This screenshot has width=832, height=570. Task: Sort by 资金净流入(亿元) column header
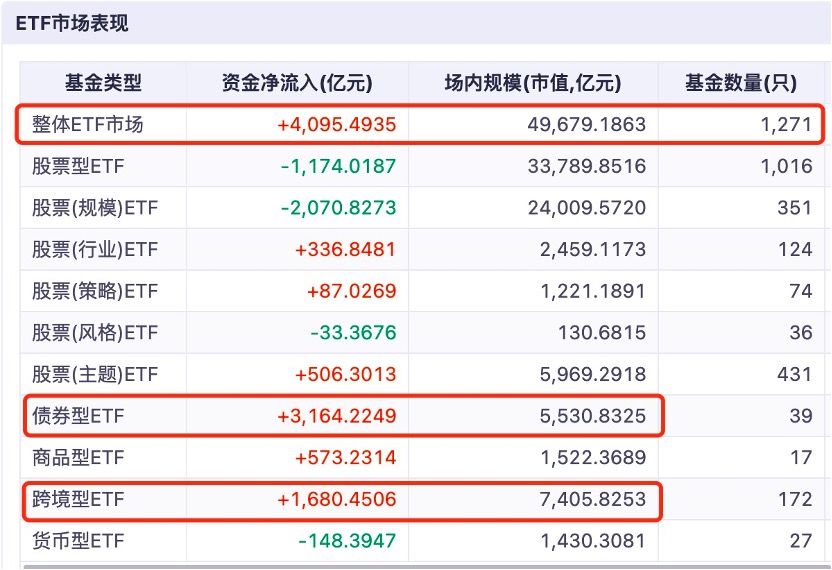point(297,83)
